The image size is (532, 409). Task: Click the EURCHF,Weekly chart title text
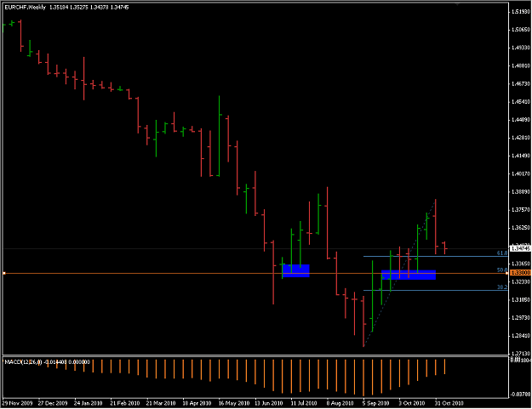25,7
